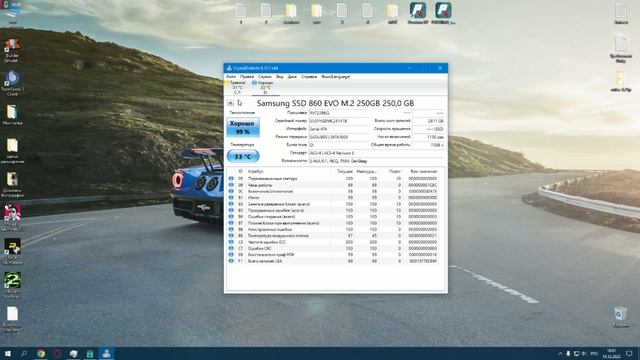The image size is (640, 360).
Task: Select the Хорошо 33 °C drive D: tab
Action: tap(265, 87)
